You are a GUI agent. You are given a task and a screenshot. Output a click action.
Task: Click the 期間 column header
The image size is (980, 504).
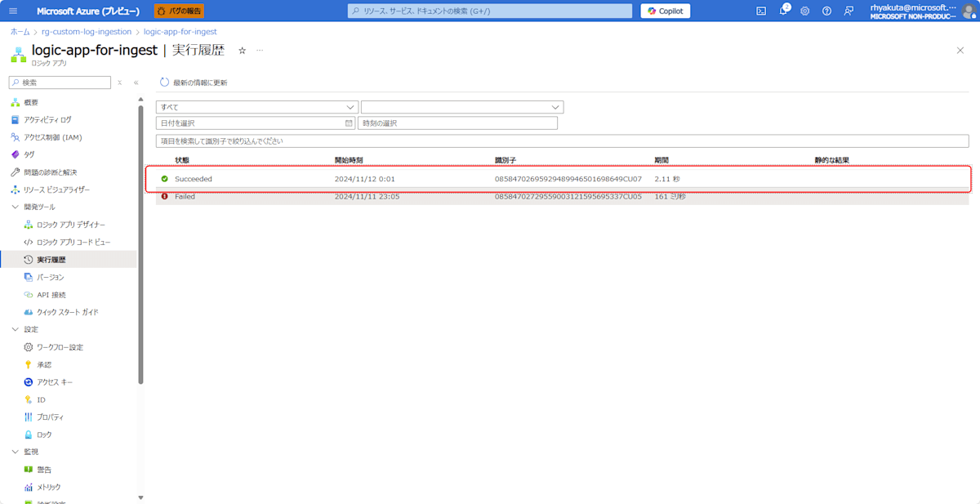661,160
